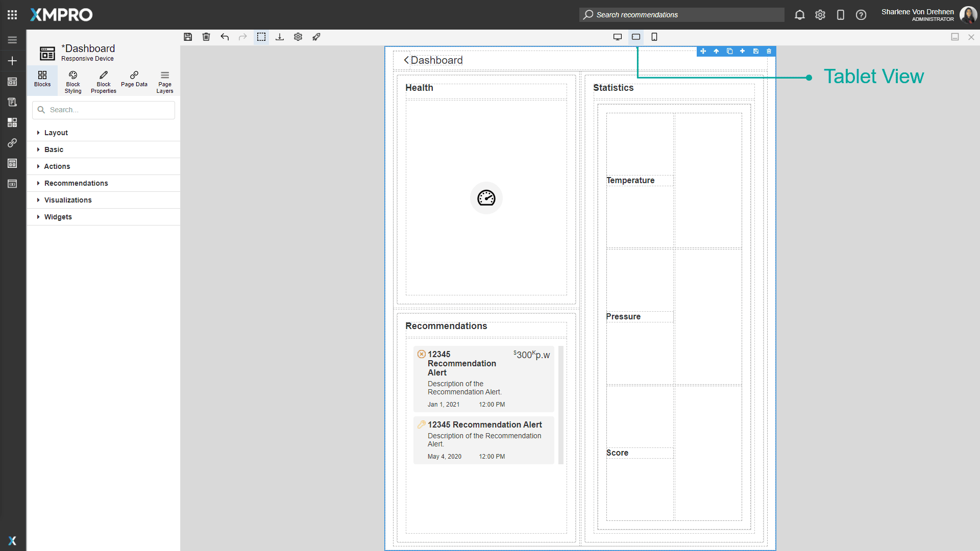Click the redo arrow in the toolbar
This screenshot has height=551, width=980.
pos(243,37)
